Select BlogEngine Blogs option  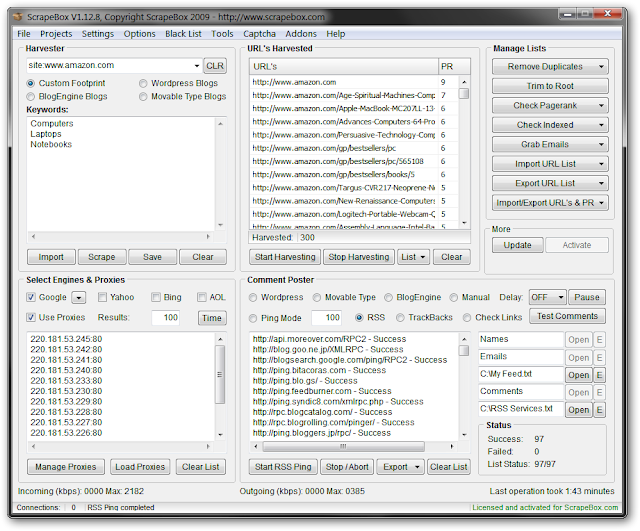(x=31, y=97)
